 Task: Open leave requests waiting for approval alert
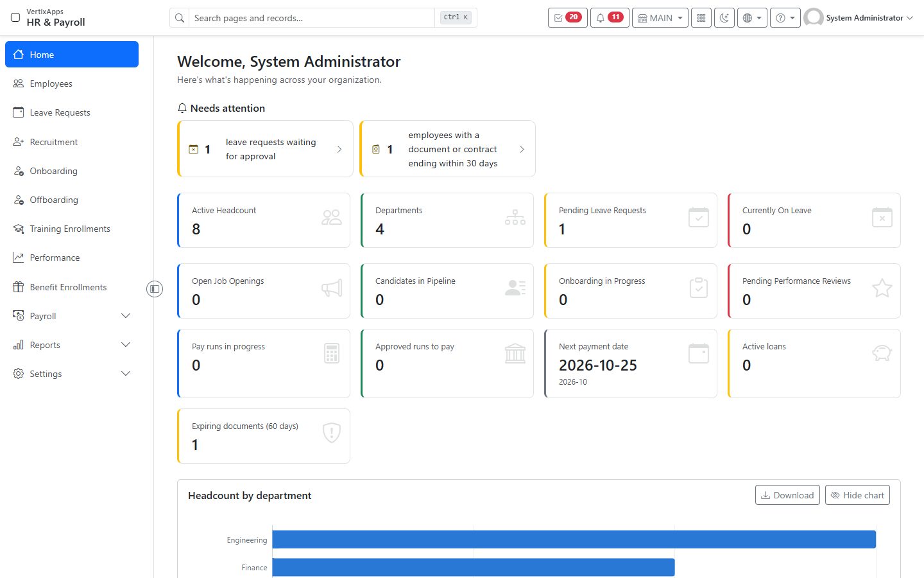click(x=265, y=149)
